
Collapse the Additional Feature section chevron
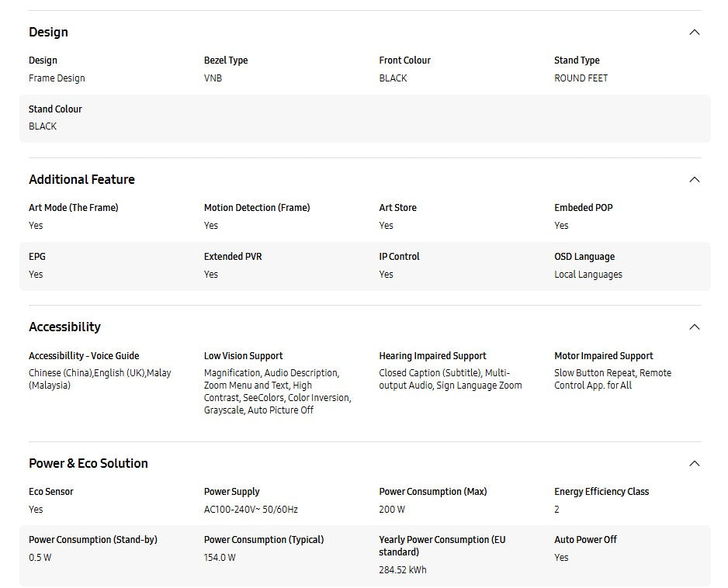tap(694, 180)
